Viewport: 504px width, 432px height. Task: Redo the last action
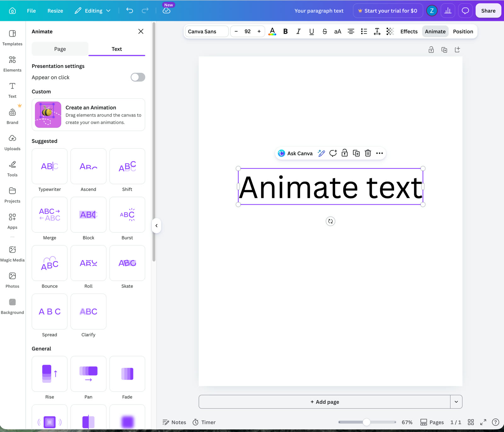click(x=145, y=11)
